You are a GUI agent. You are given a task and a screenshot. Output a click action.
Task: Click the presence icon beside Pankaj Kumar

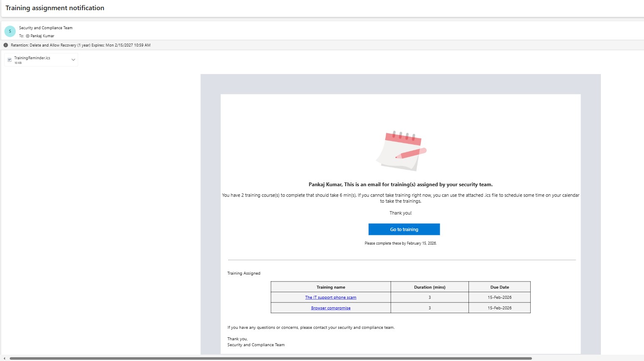[28, 36]
